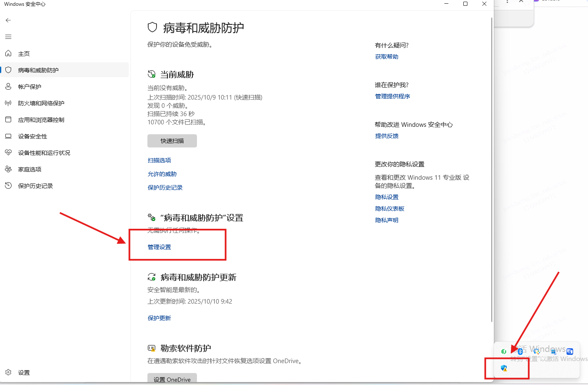Viewport: 588px width, 385px height.
Task: Click the 设置 OneDrive button
Action: (x=172, y=378)
